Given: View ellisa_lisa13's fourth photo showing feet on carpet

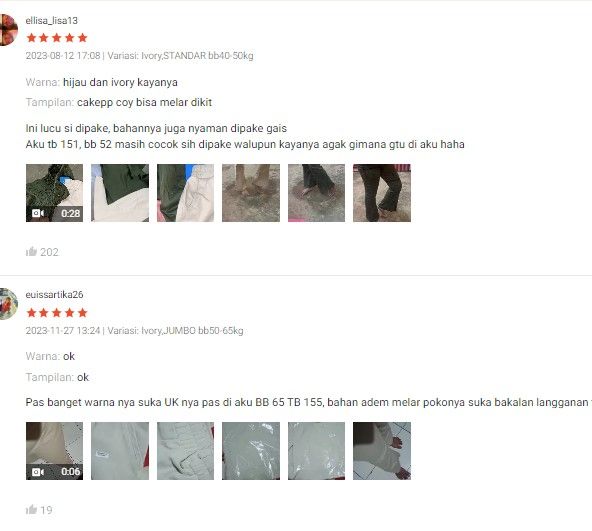Looking at the screenshot, I should (x=251, y=193).
